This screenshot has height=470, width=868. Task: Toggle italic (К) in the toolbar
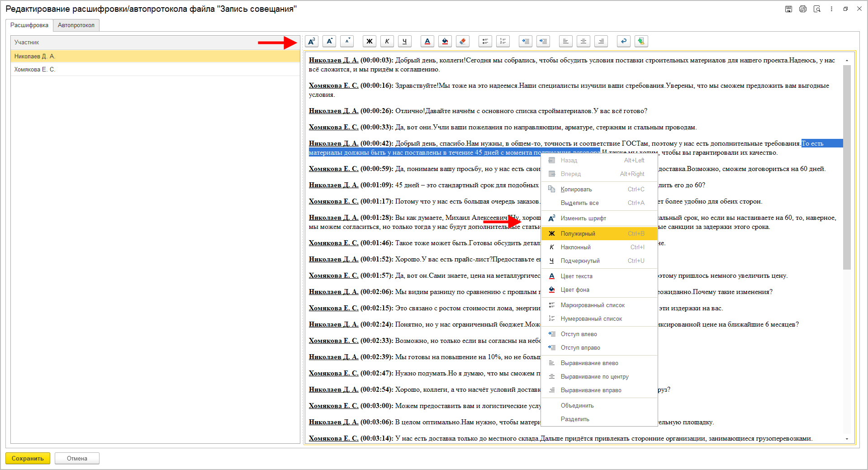387,42
